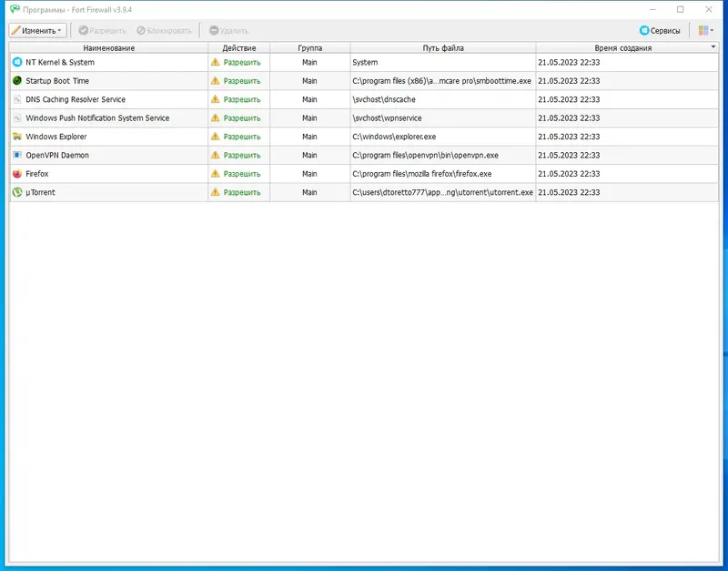Sort by the Действие column header
This screenshot has width=728, height=571.
(x=239, y=48)
